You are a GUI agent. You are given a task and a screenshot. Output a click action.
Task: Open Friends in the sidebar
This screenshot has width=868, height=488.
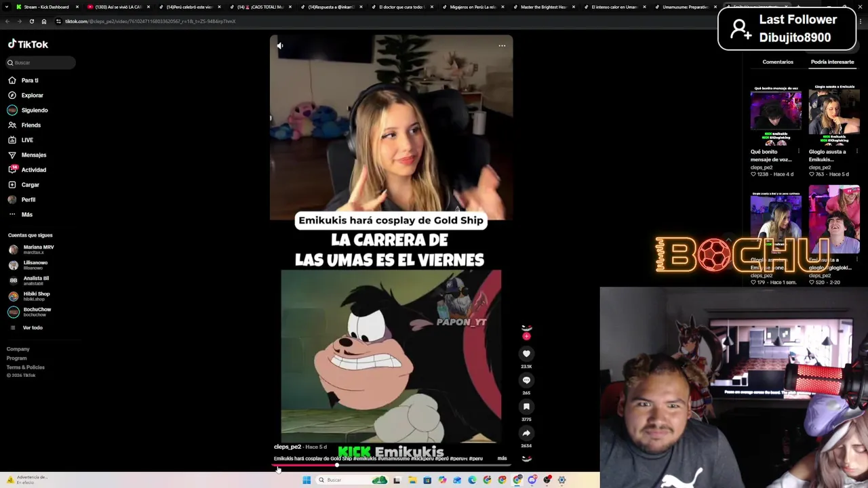24,125
